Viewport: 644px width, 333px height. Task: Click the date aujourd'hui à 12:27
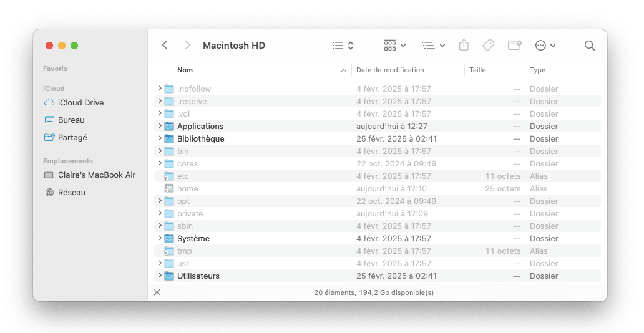pyautogui.click(x=392, y=126)
